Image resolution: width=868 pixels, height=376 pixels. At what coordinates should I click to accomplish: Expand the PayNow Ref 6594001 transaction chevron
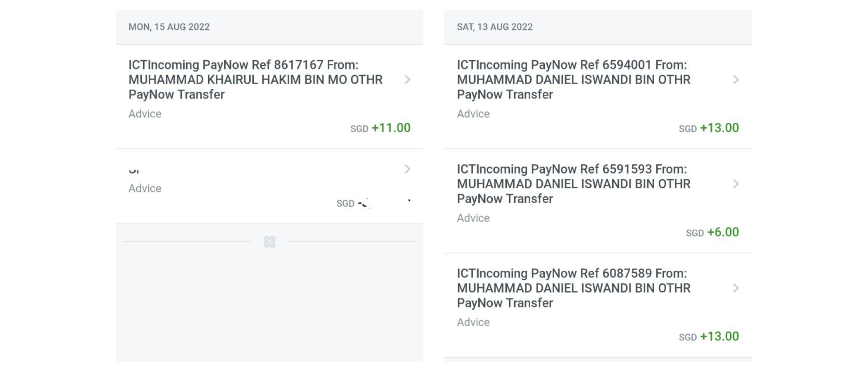(736, 80)
